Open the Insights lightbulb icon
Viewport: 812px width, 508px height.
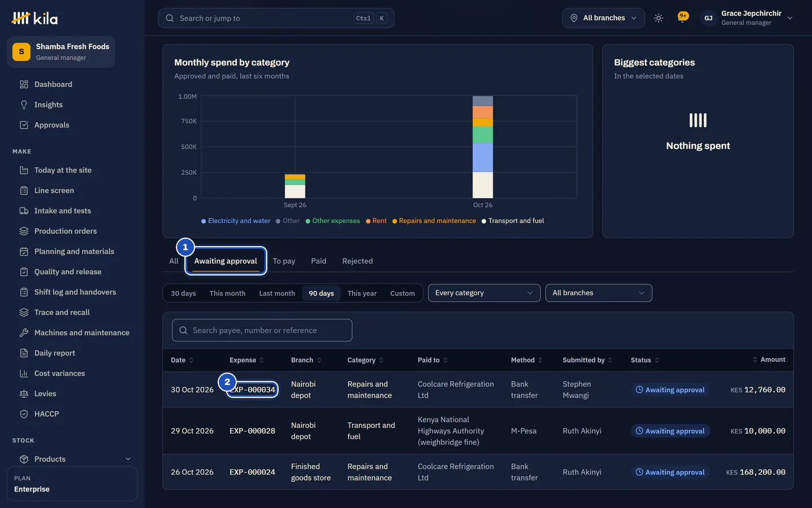[x=24, y=105]
